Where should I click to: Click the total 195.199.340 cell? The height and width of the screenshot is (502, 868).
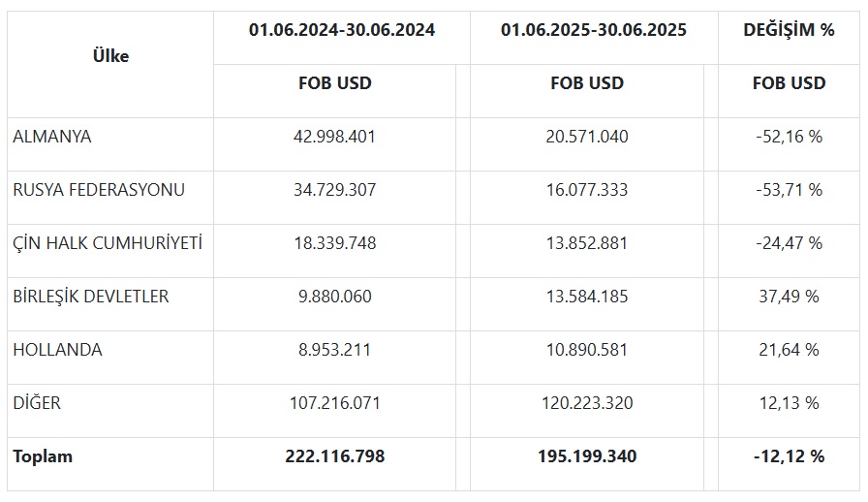(x=587, y=456)
